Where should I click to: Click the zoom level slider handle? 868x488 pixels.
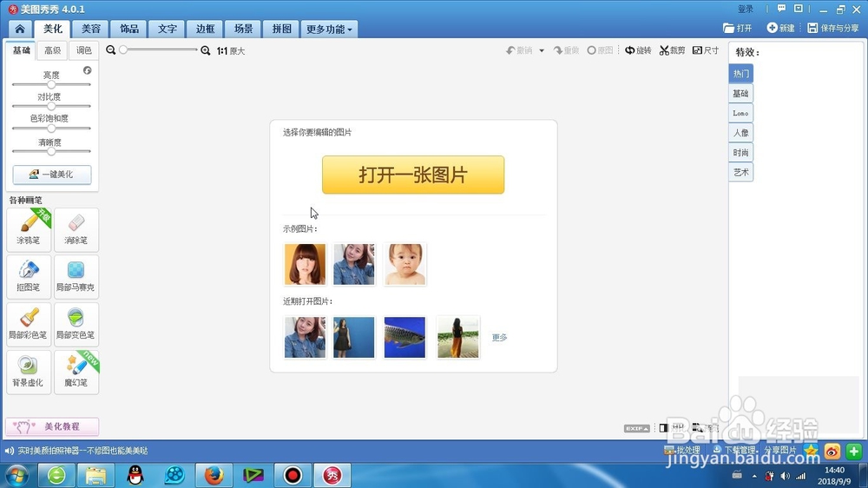click(x=123, y=49)
